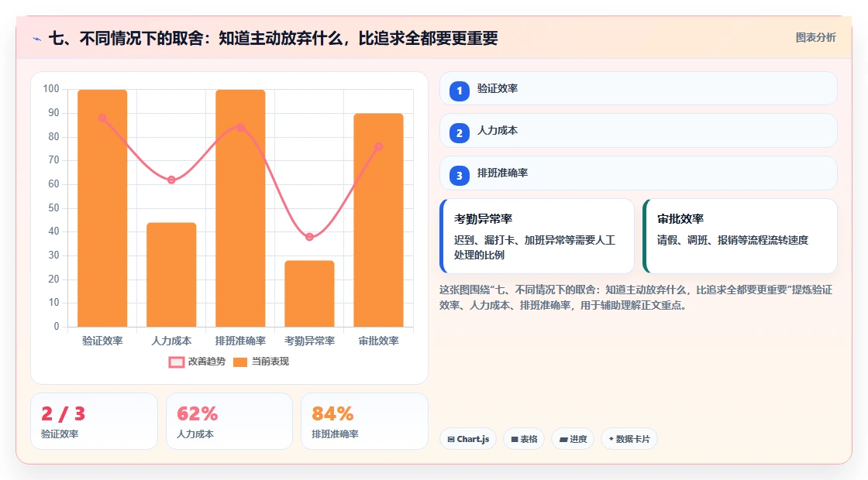Click the 审批效率 x-axis label
This screenshot has height=480, width=868.
pos(379,341)
